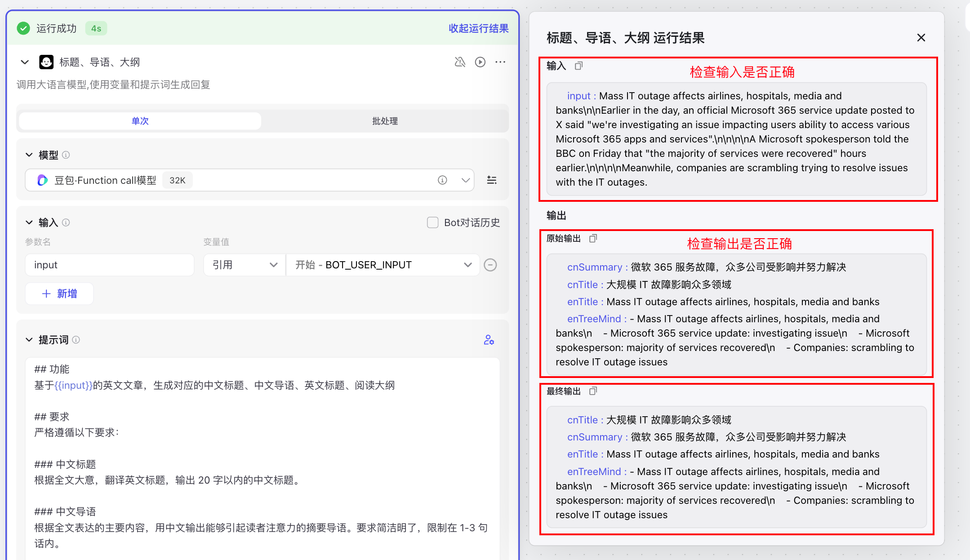
Task: Enable the Bot对话历史 checkbox
Action: [x=432, y=222]
